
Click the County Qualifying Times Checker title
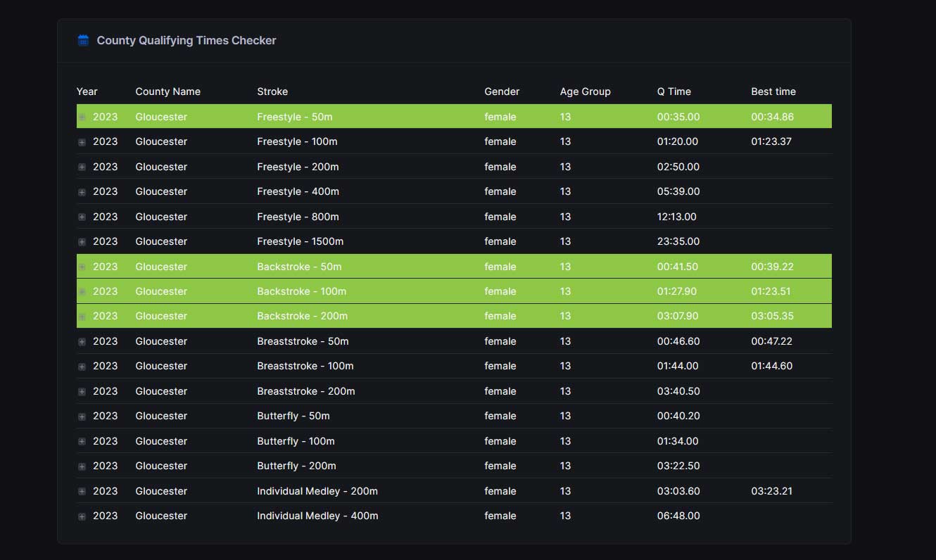(x=186, y=41)
